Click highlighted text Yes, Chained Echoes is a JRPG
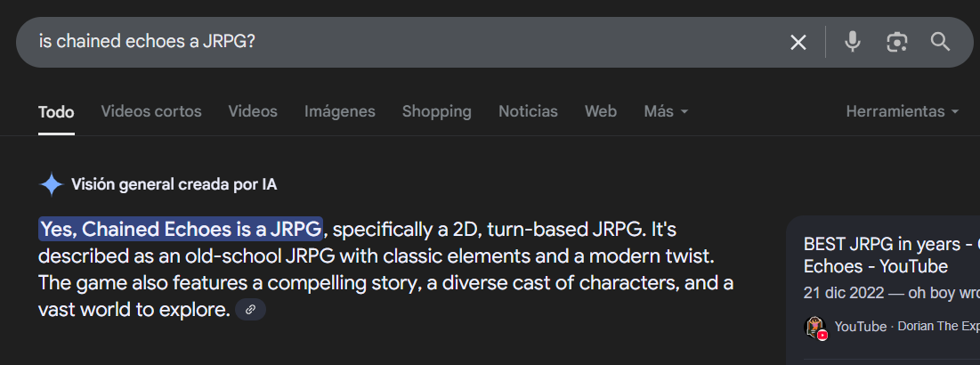Screen dimensions: 980x365 coord(181,230)
